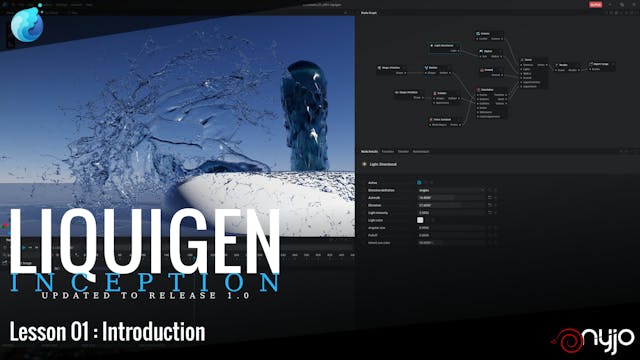The height and width of the screenshot is (360, 640).
Task: Open the white Light color swatch
Action: [420, 220]
